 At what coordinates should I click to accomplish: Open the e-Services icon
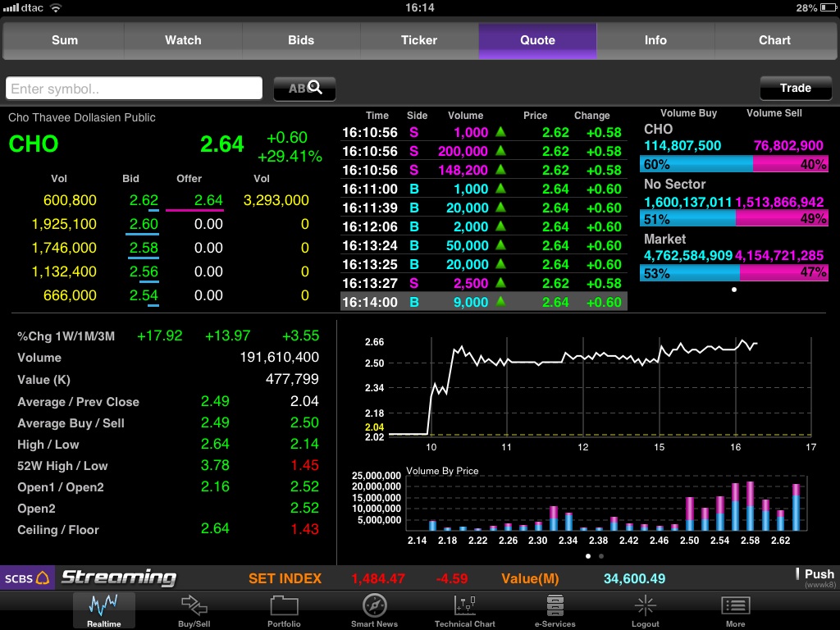click(555, 609)
